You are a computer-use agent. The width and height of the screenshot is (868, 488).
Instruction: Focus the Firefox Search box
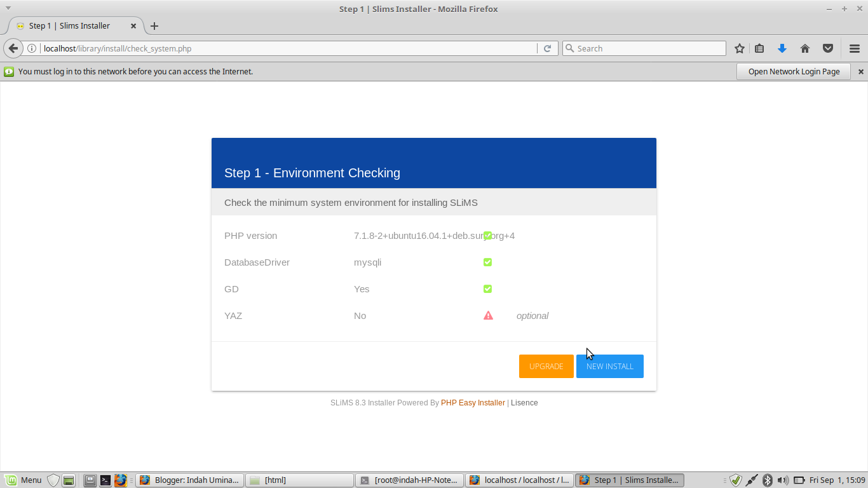[644, 48]
